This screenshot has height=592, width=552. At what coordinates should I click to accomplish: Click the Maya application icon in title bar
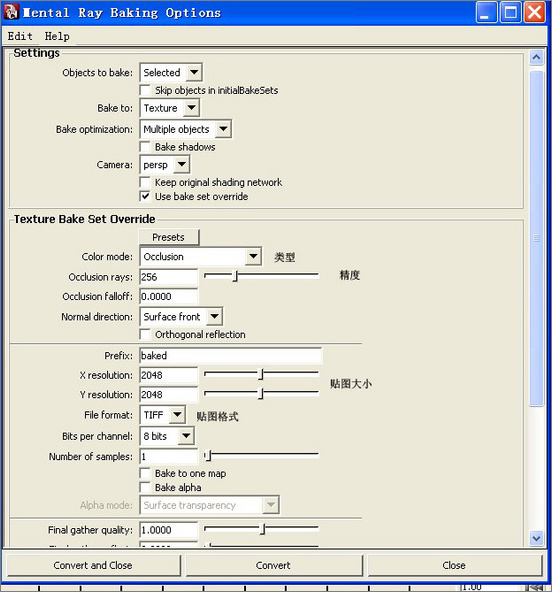tap(11, 12)
